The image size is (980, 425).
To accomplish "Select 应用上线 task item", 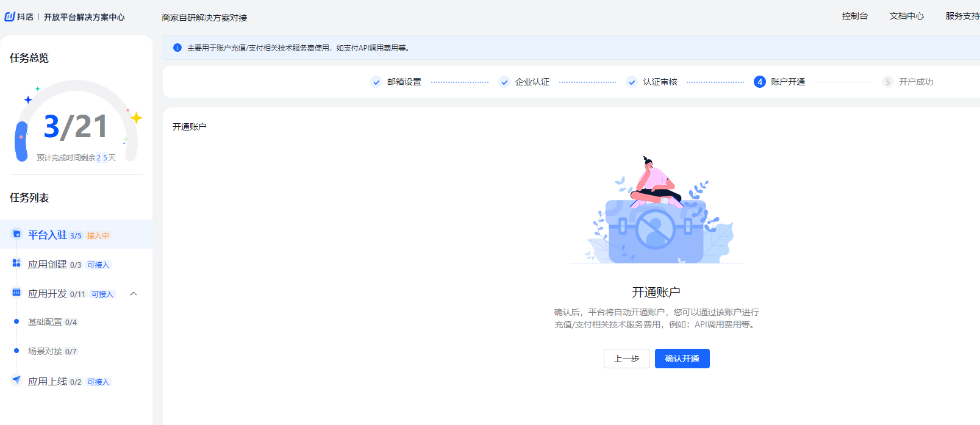I will coord(76,381).
